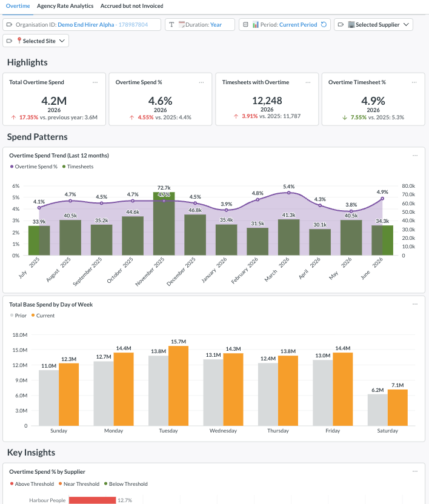
Task: Click Friday current bar 14.4M
Action: (x=343, y=390)
